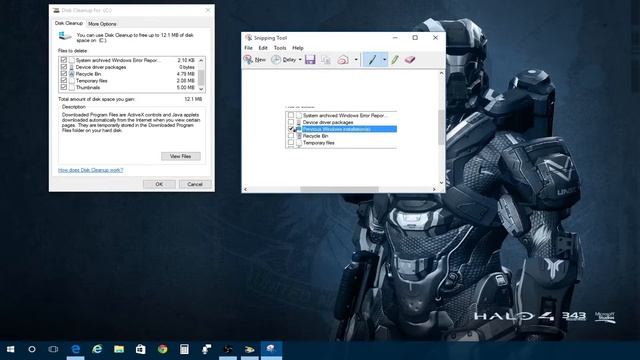
Task: Click the Snipping Tool taskbar icon
Action: [x=271, y=349]
